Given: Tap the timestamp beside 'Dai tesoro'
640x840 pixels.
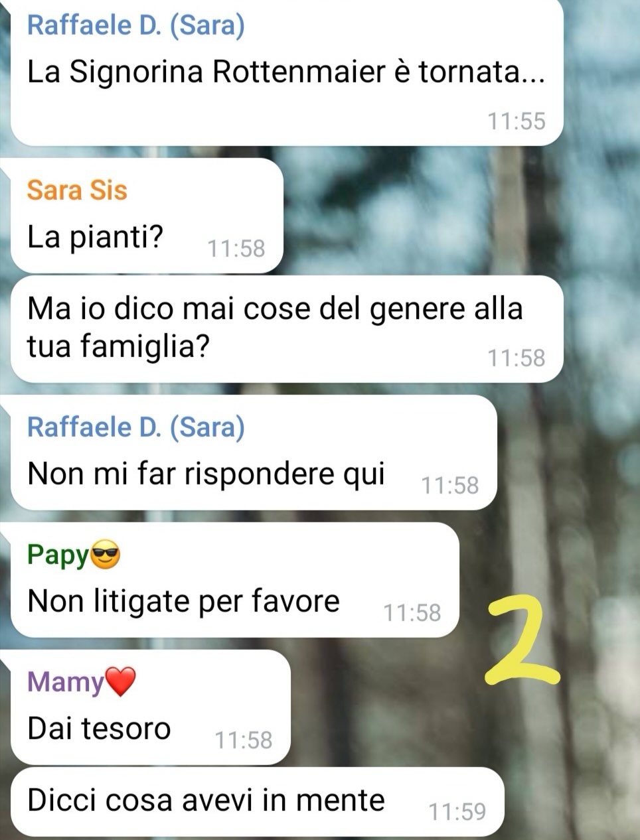Looking at the screenshot, I should point(244,740).
